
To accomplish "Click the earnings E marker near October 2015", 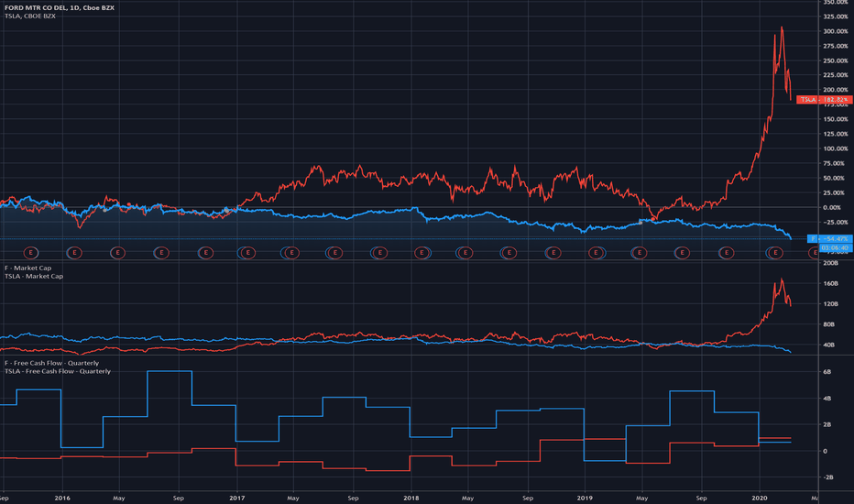I will [31, 253].
